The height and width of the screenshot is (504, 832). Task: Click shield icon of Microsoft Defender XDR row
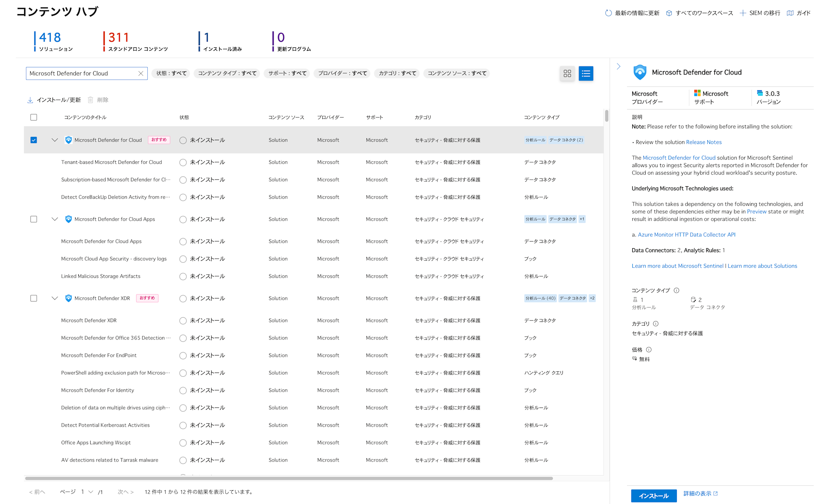pos(68,298)
